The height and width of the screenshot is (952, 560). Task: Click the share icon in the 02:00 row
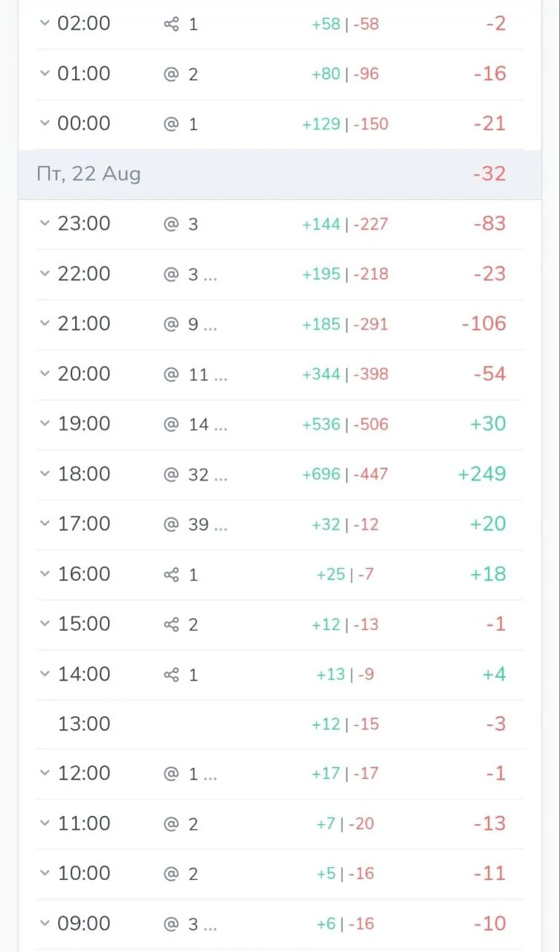(x=171, y=25)
